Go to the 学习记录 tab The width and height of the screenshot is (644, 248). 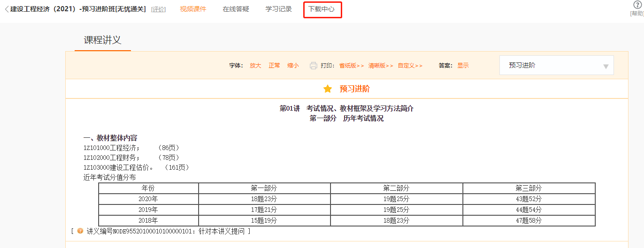coord(278,9)
